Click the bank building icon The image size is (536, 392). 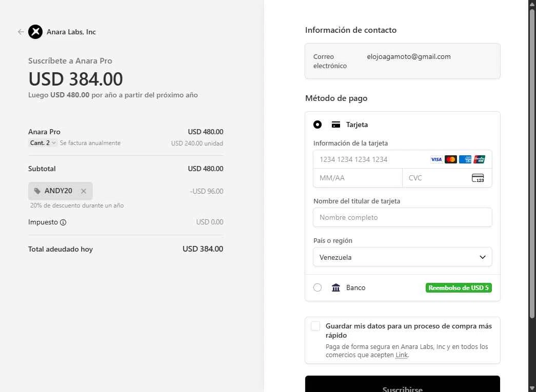tap(335, 288)
